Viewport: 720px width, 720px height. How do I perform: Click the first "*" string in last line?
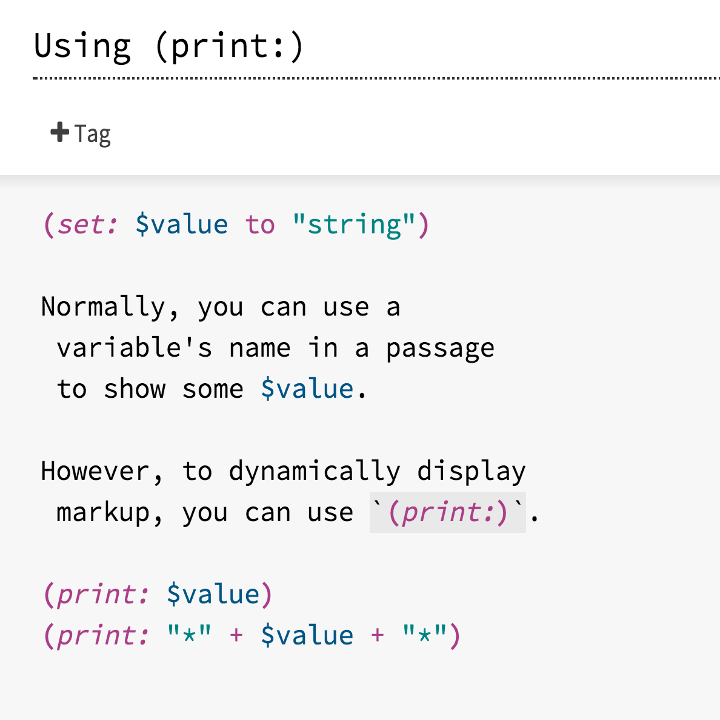[189, 636]
